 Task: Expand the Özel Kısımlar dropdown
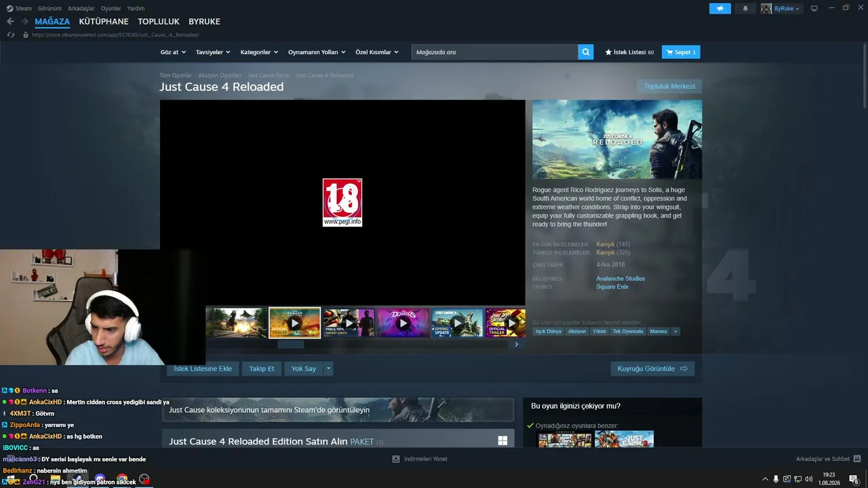377,52
